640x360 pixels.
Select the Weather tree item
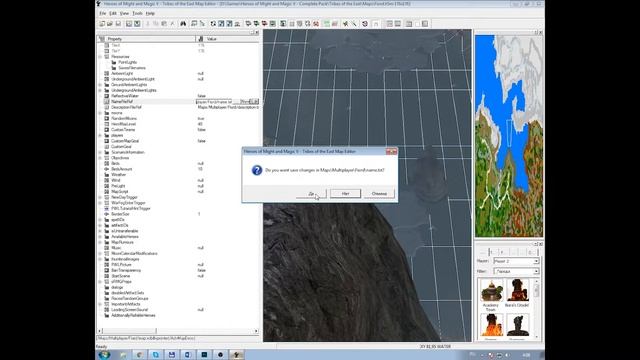pos(119,175)
